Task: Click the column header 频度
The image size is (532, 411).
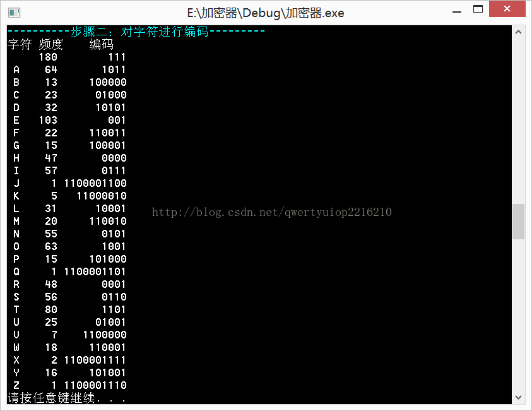Action: tap(51, 44)
